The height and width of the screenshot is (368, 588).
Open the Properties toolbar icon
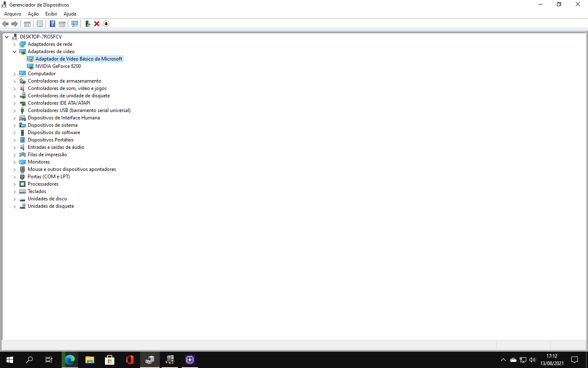[40, 24]
